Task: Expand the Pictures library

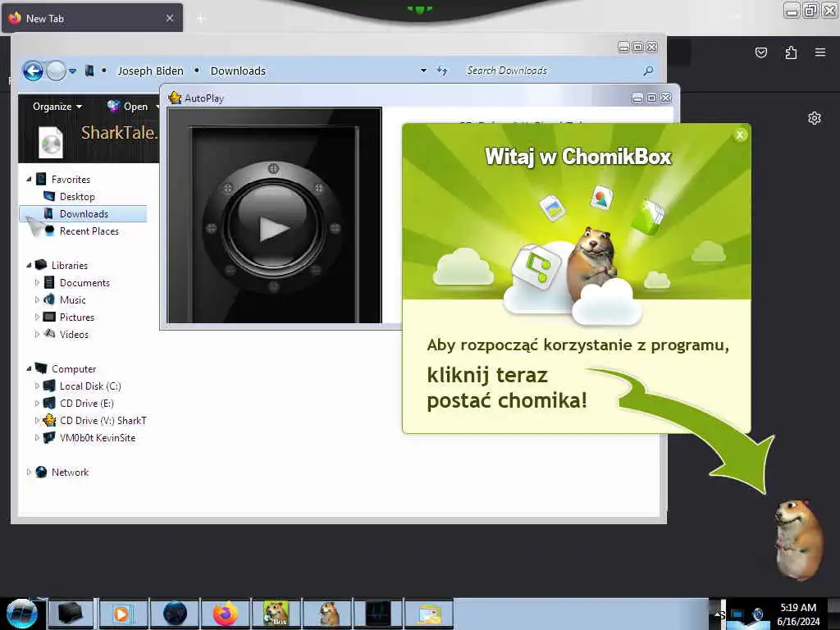Action: (37, 317)
